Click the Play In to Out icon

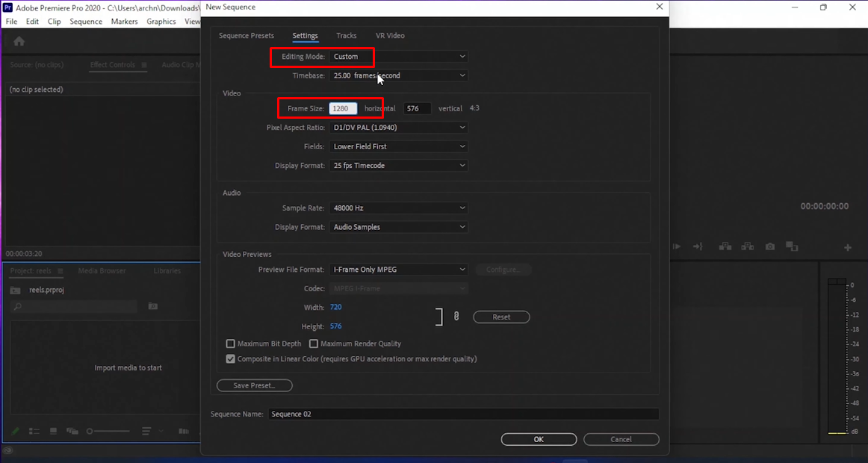point(677,246)
